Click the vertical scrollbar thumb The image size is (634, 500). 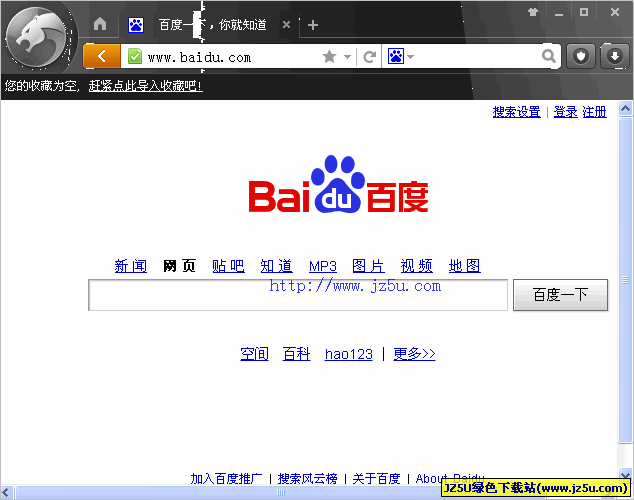pos(625,280)
